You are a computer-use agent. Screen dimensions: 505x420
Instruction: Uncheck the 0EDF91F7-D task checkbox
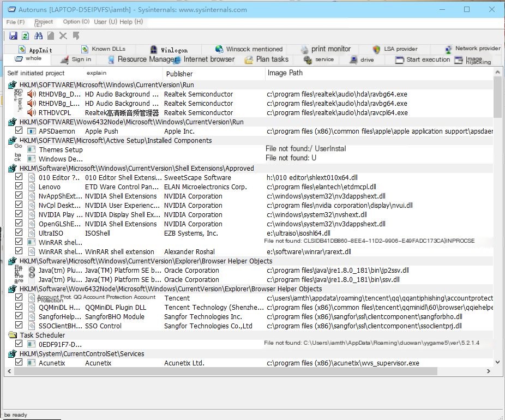click(19, 344)
